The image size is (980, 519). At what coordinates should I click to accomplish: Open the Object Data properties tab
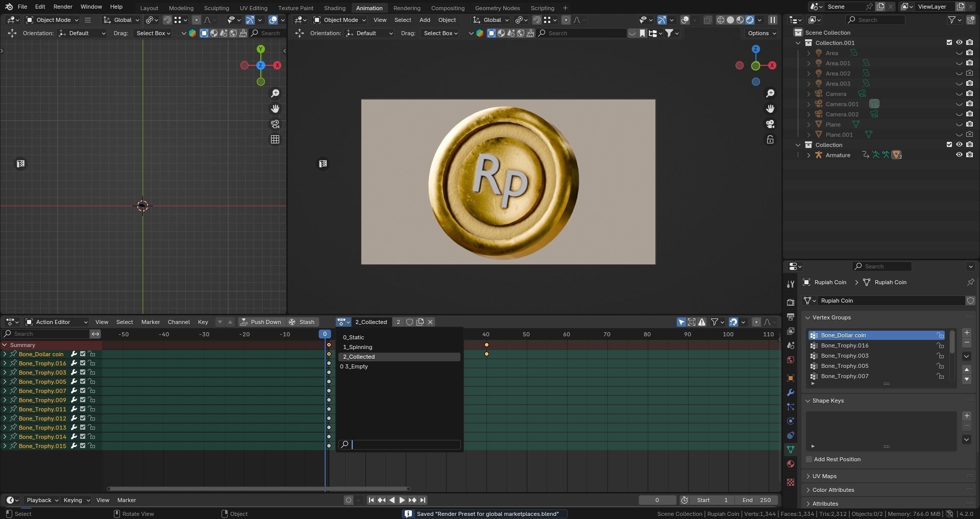(791, 450)
